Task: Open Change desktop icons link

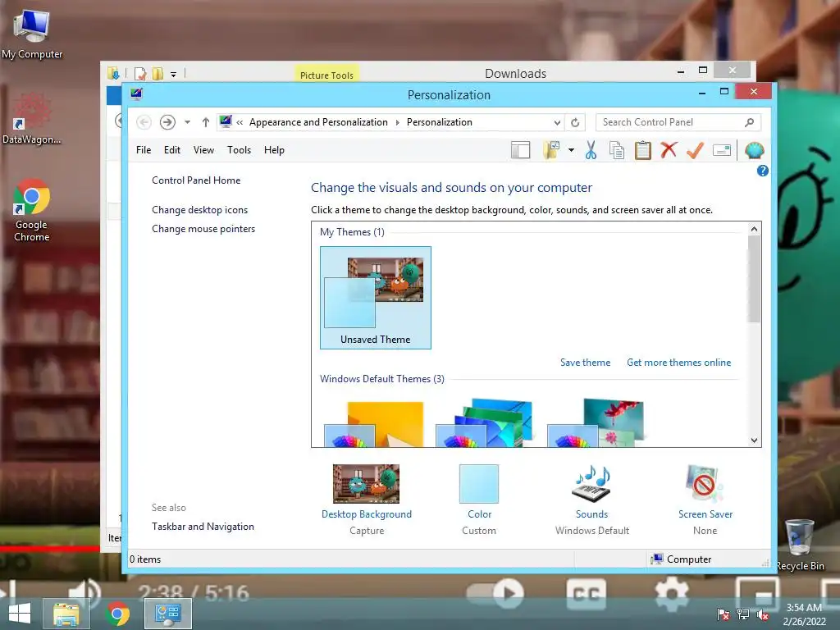Action: [200, 210]
